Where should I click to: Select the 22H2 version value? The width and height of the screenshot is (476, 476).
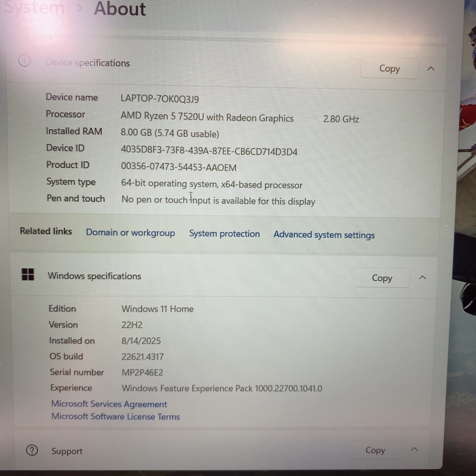[x=132, y=325]
